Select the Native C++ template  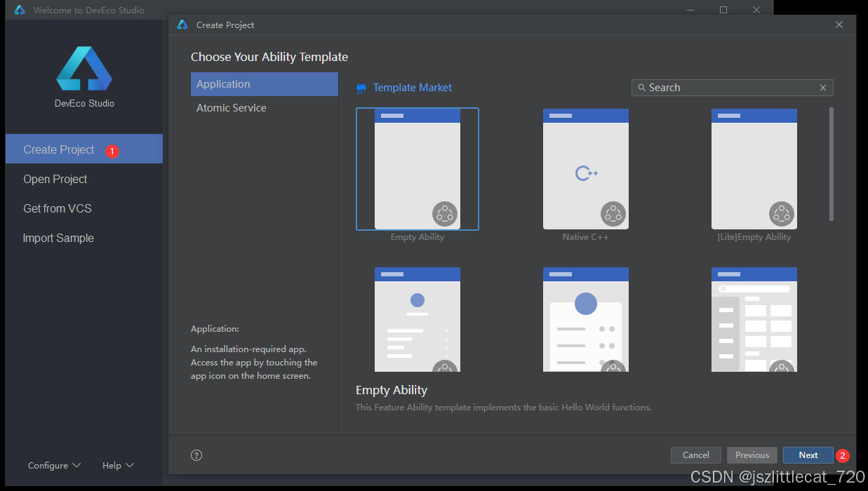pyautogui.click(x=586, y=169)
